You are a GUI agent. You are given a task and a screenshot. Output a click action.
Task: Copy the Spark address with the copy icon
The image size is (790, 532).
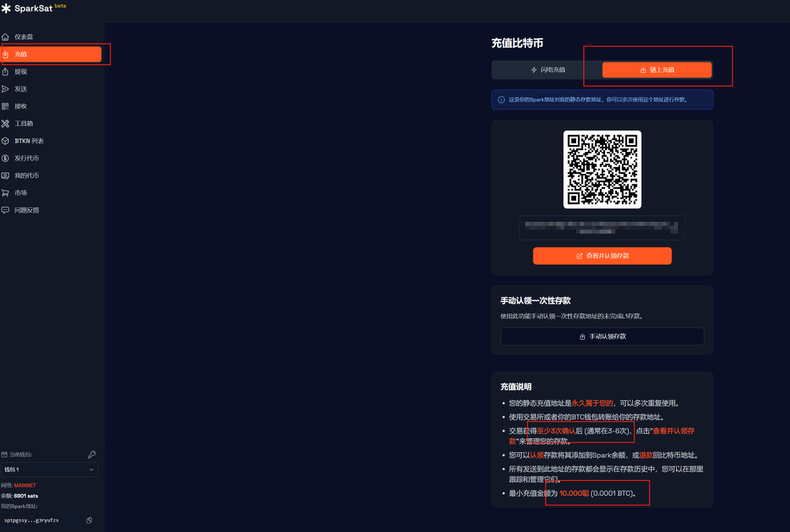click(90, 520)
